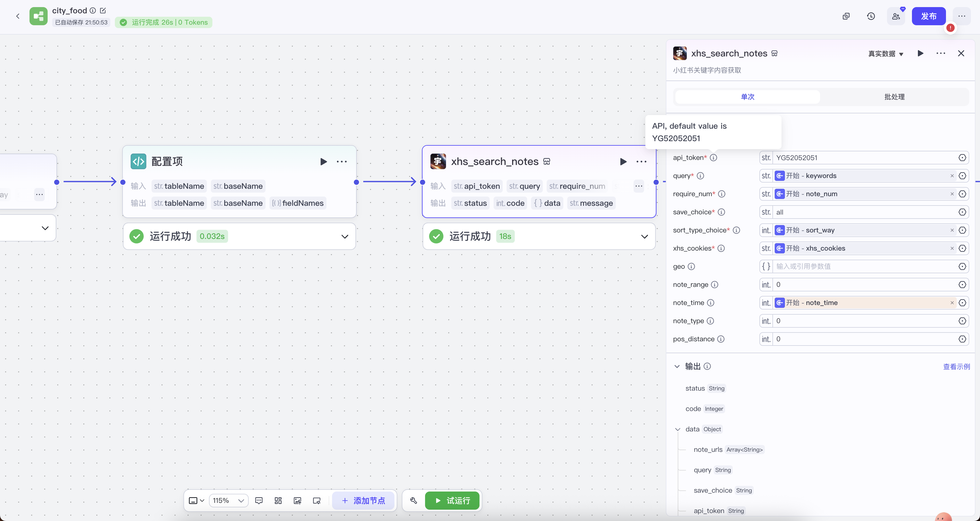Click the collaborators people icon

896,16
